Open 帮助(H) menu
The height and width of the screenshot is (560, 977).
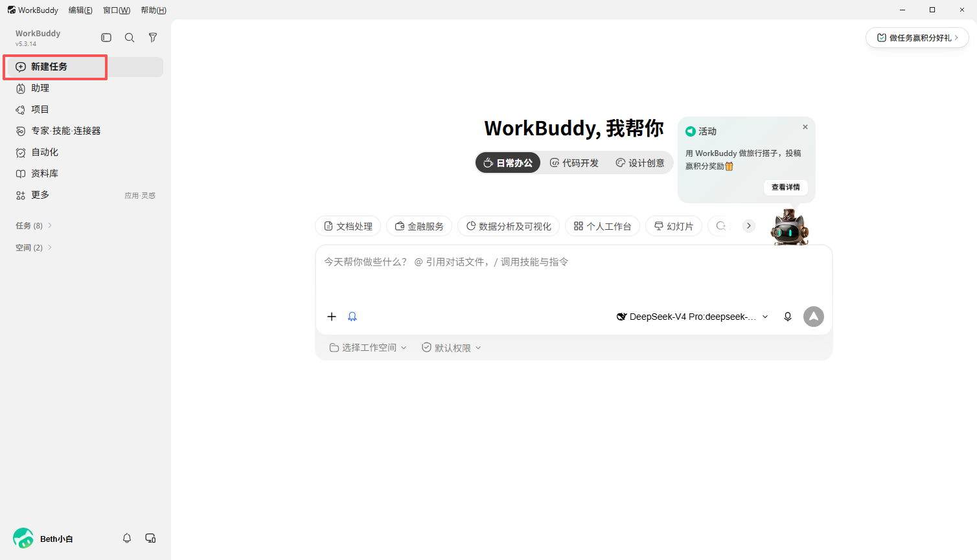tap(154, 10)
